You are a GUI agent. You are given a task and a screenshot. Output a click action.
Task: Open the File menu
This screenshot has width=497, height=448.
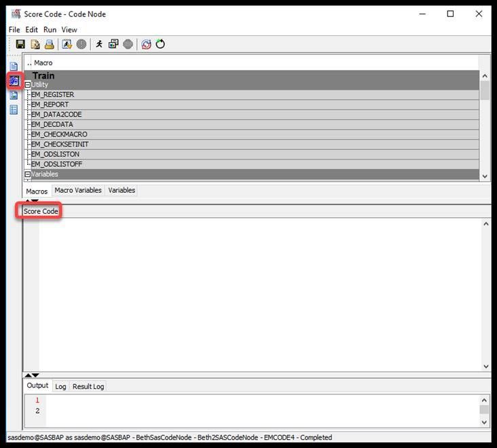point(14,30)
